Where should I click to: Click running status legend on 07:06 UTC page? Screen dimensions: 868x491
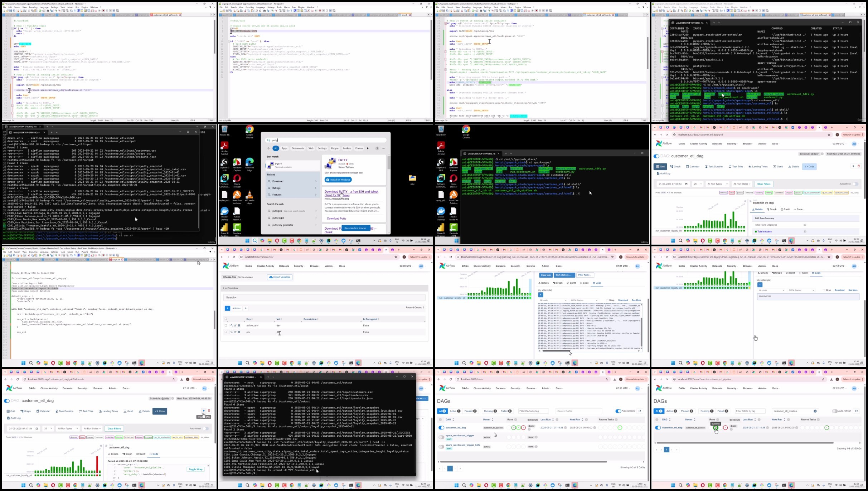click(769, 193)
